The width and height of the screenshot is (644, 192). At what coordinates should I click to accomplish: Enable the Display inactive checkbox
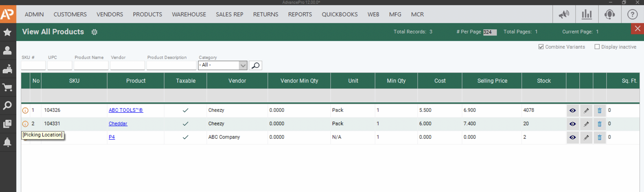coord(597,47)
